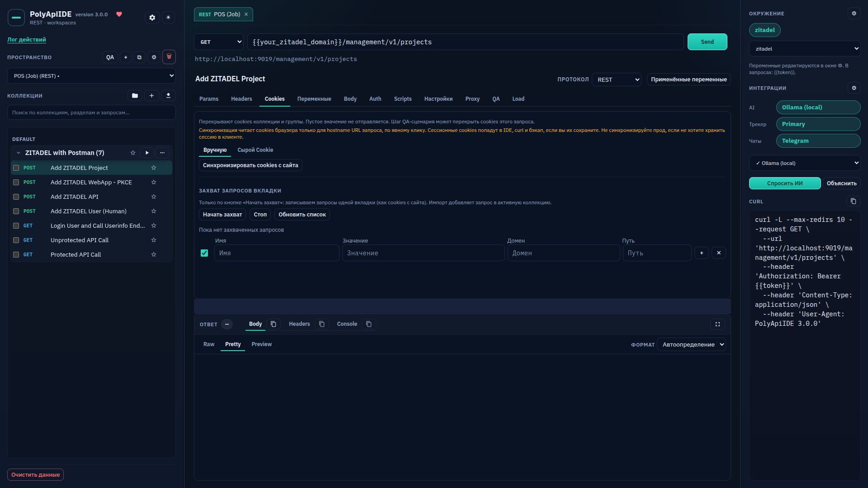The width and height of the screenshot is (868, 488).
Task: Open the POS (Job) workspace dropdown
Action: point(91,76)
